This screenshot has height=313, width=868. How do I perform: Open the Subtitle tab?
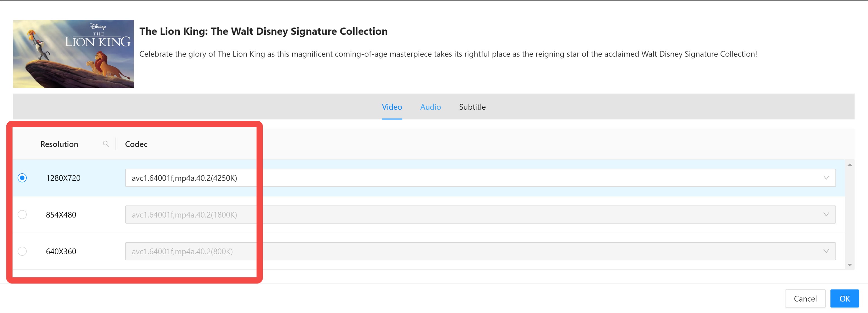click(x=472, y=107)
